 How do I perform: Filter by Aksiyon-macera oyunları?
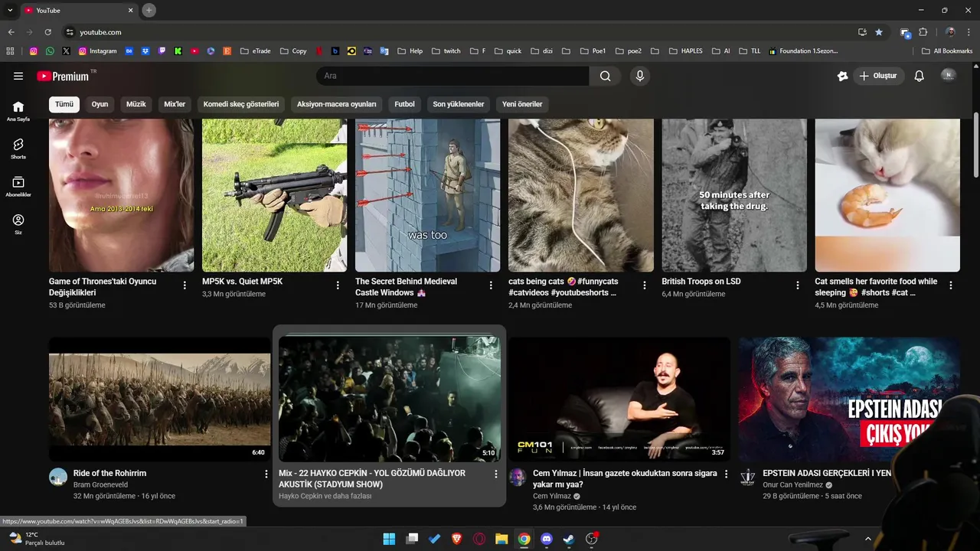point(337,104)
